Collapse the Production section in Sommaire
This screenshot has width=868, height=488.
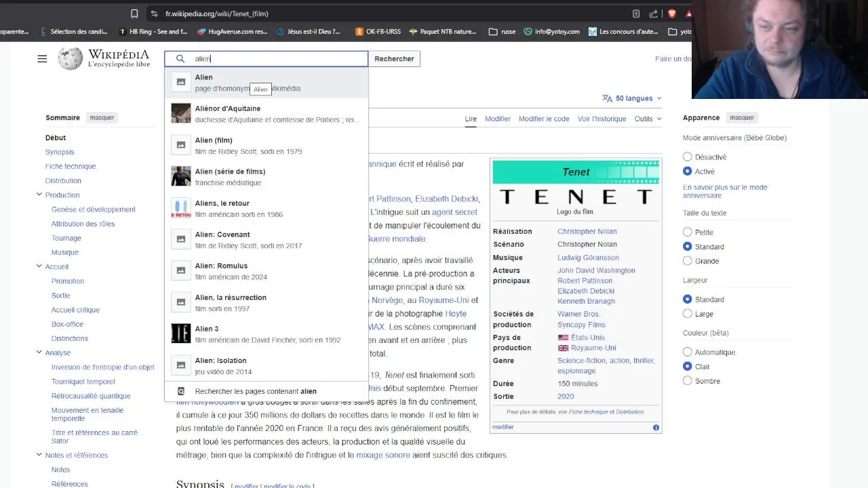click(39, 195)
